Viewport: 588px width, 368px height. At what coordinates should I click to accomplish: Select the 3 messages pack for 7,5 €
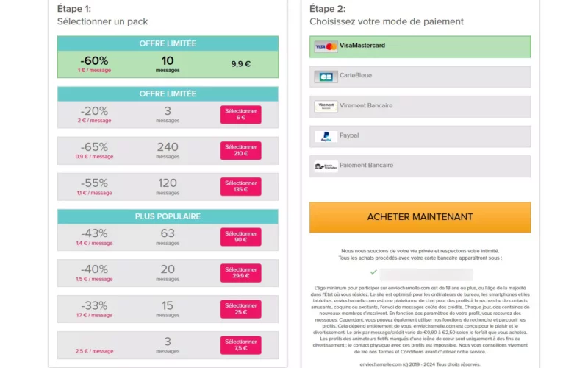click(240, 344)
